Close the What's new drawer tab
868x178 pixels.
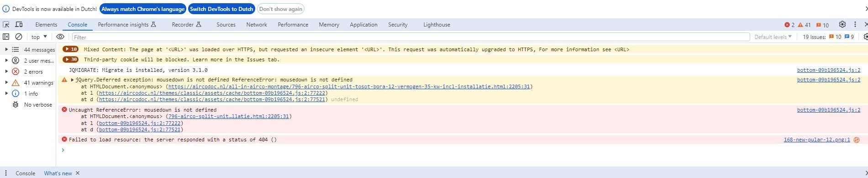pyautogui.click(x=78, y=173)
